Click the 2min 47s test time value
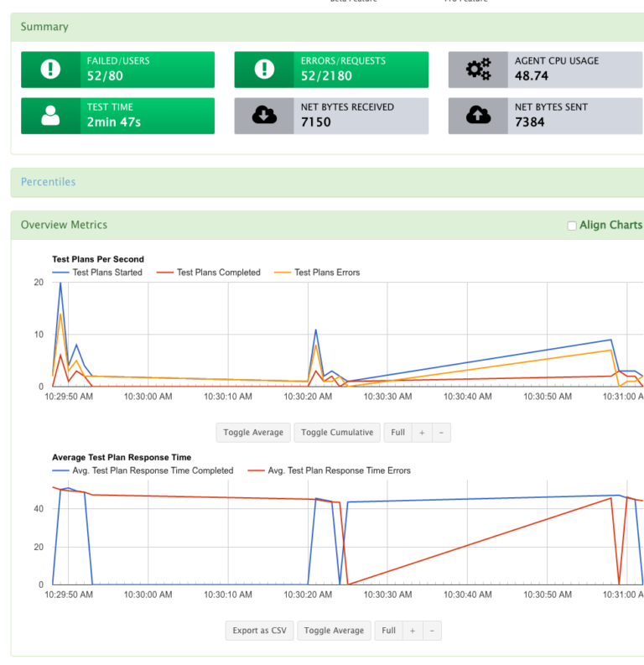This screenshot has height=665, width=644. 114,122
